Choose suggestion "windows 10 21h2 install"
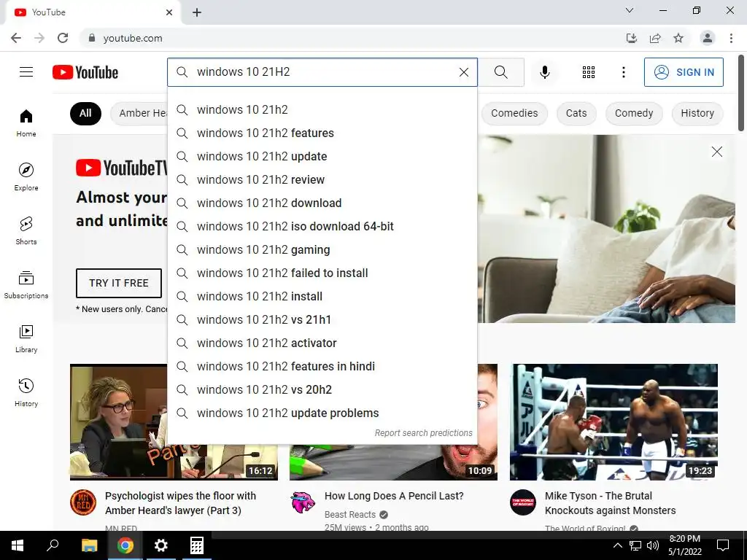The height and width of the screenshot is (560, 747). tap(322, 296)
